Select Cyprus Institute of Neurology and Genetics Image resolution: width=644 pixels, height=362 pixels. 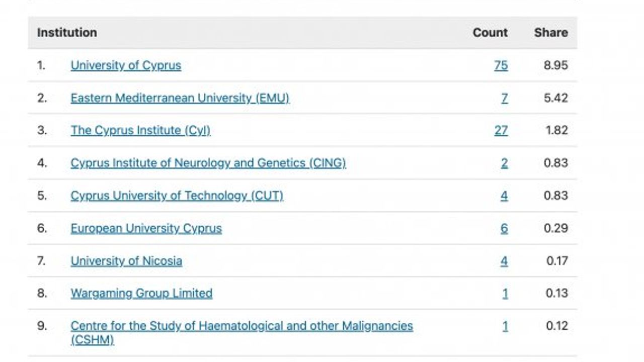point(208,163)
